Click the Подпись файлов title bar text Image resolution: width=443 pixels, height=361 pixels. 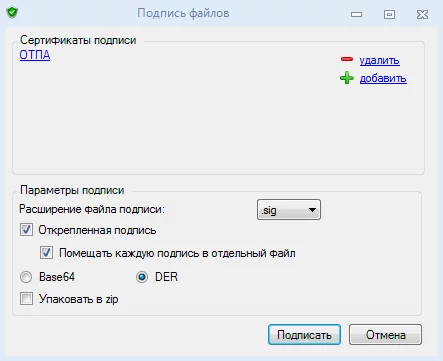click(x=183, y=13)
